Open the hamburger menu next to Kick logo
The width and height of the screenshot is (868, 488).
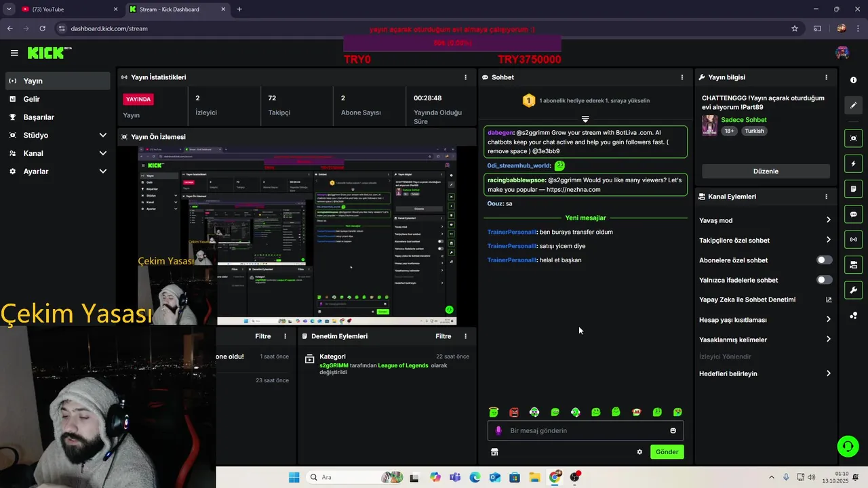pyautogui.click(x=14, y=53)
